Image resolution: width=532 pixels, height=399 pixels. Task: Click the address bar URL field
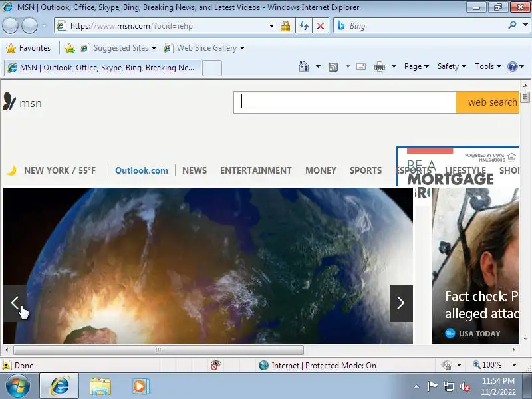(x=163, y=26)
